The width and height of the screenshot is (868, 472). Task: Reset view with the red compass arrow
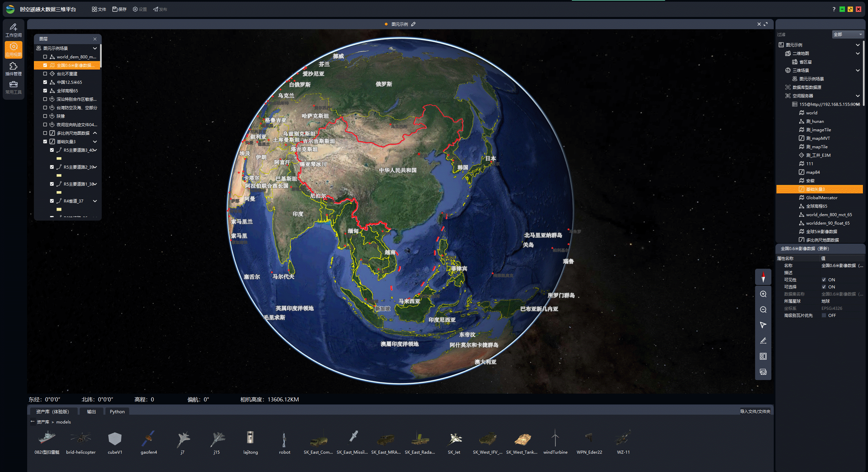[763, 277]
